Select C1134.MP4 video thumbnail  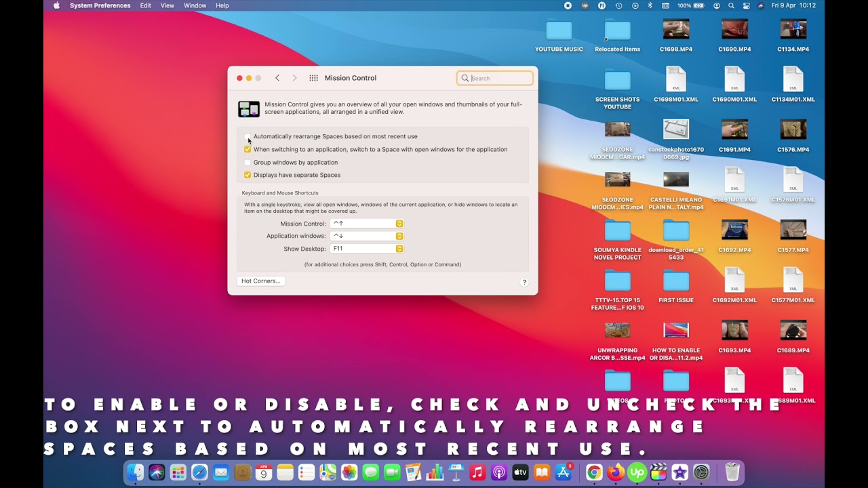(x=793, y=29)
